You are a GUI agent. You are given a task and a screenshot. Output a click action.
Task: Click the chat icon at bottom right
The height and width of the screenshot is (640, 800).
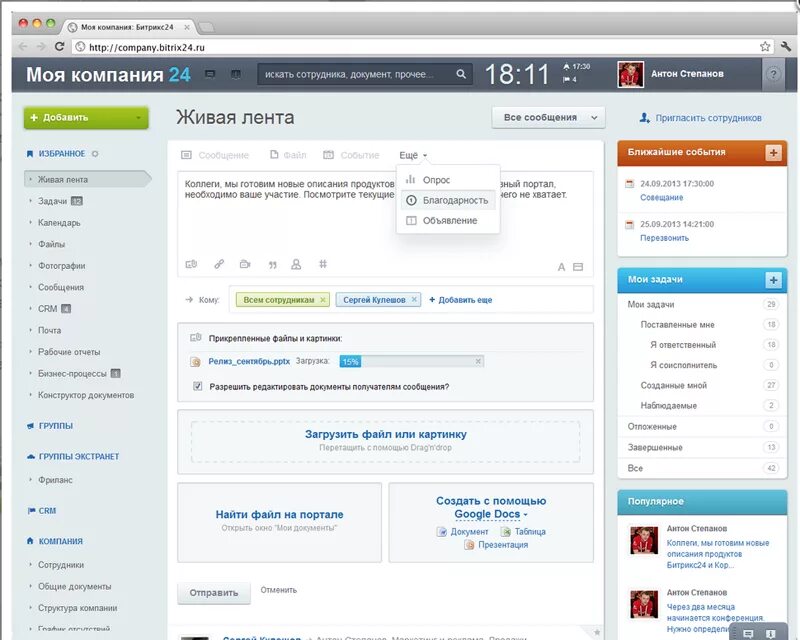[x=748, y=633]
